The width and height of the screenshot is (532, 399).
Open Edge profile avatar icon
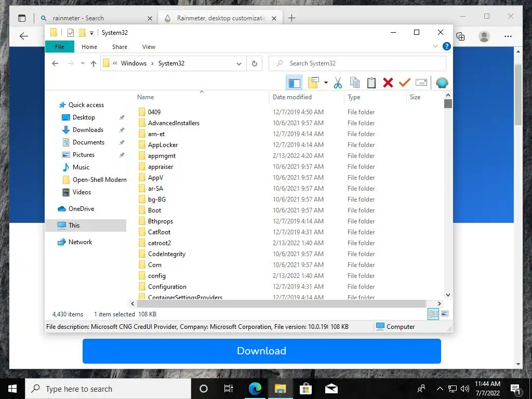coord(484,36)
